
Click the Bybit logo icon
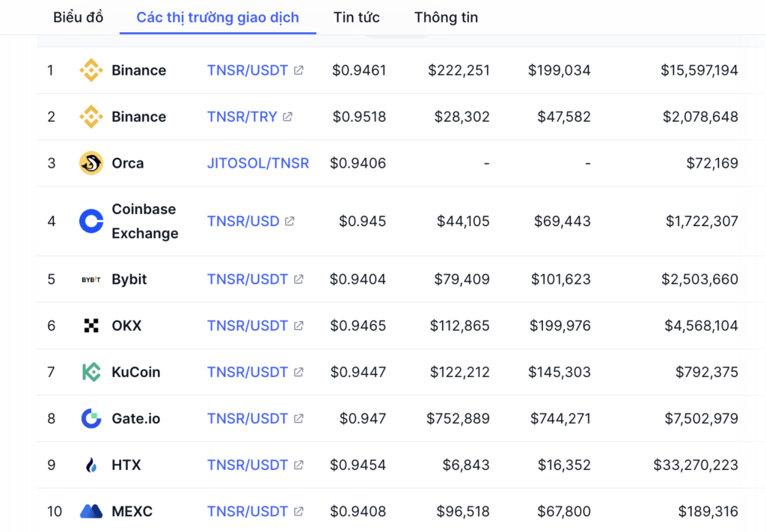91,279
